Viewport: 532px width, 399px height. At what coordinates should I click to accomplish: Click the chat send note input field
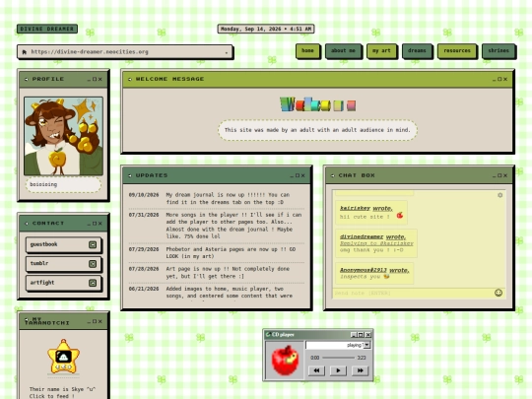point(413,293)
